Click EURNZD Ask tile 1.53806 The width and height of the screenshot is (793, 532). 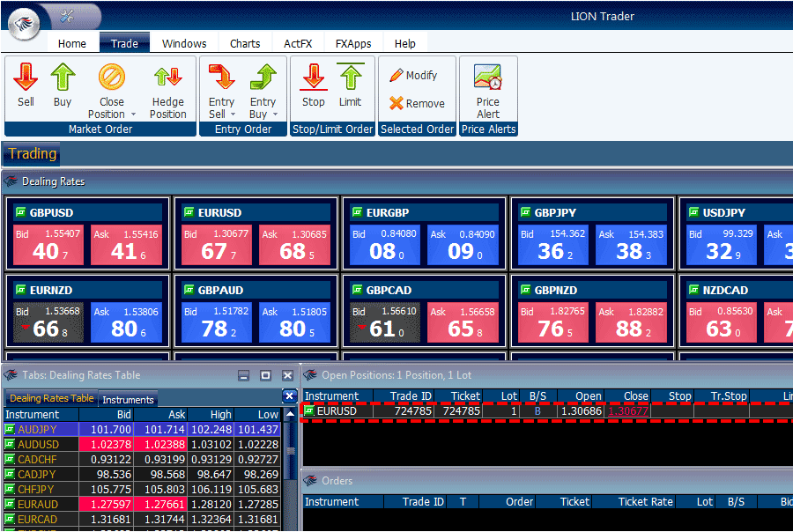coord(126,322)
